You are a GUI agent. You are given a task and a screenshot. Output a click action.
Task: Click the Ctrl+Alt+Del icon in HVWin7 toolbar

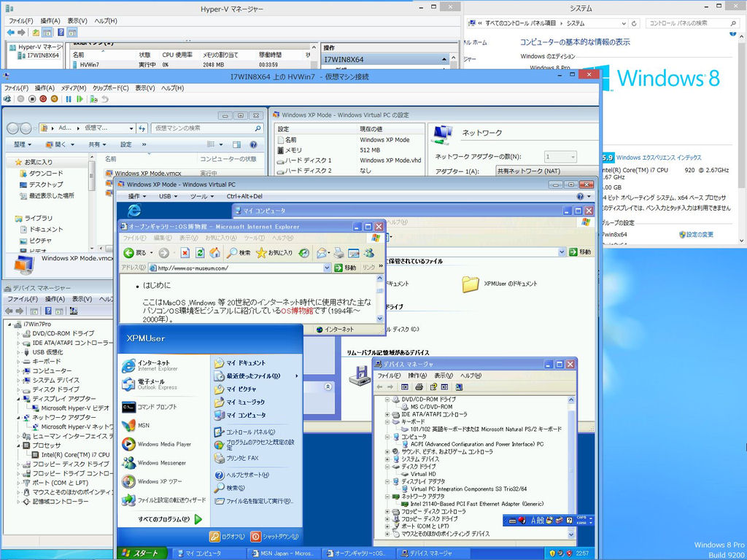[7, 99]
